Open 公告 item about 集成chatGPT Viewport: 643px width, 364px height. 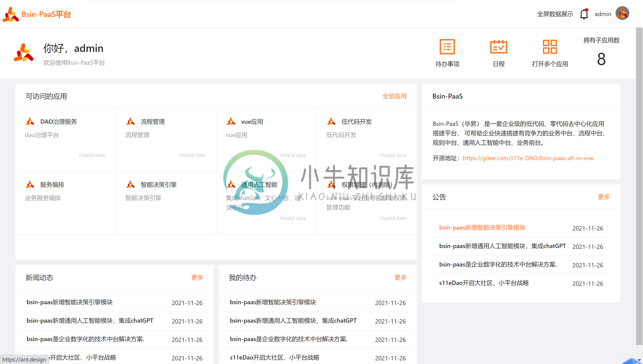(x=502, y=246)
